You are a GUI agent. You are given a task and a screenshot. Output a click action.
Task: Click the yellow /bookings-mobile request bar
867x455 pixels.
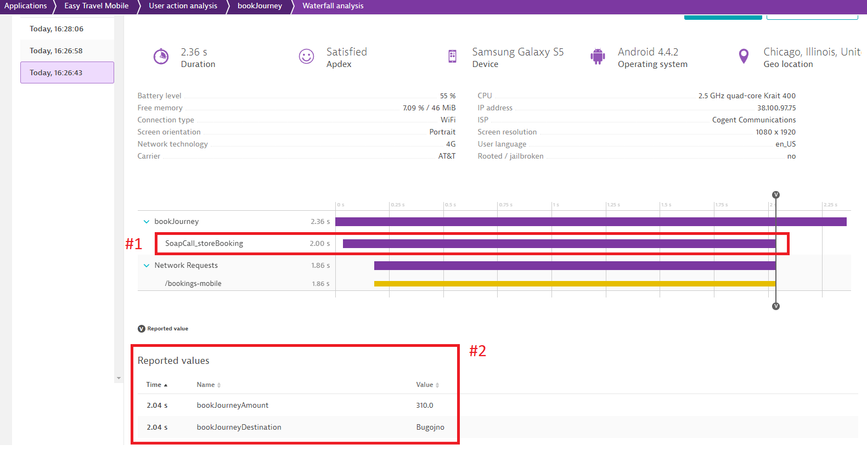pyautogui.click(x=574, y=284)
